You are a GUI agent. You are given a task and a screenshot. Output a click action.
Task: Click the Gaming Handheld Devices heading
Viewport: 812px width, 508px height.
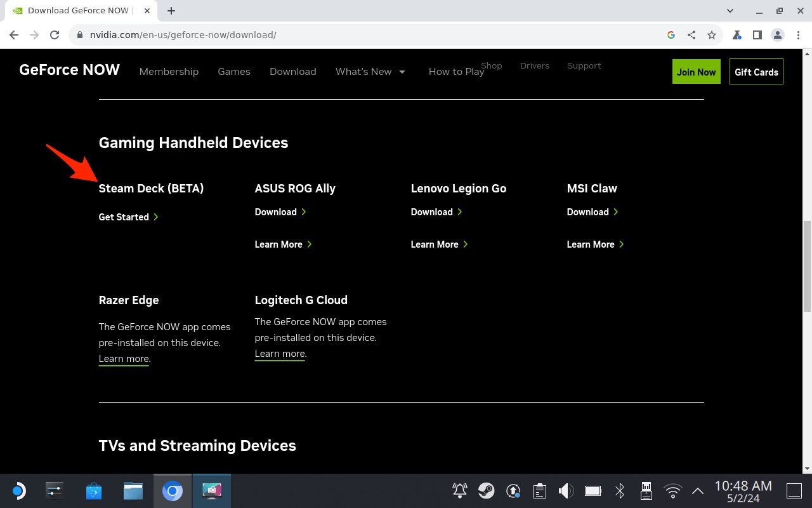click(193, 143)
